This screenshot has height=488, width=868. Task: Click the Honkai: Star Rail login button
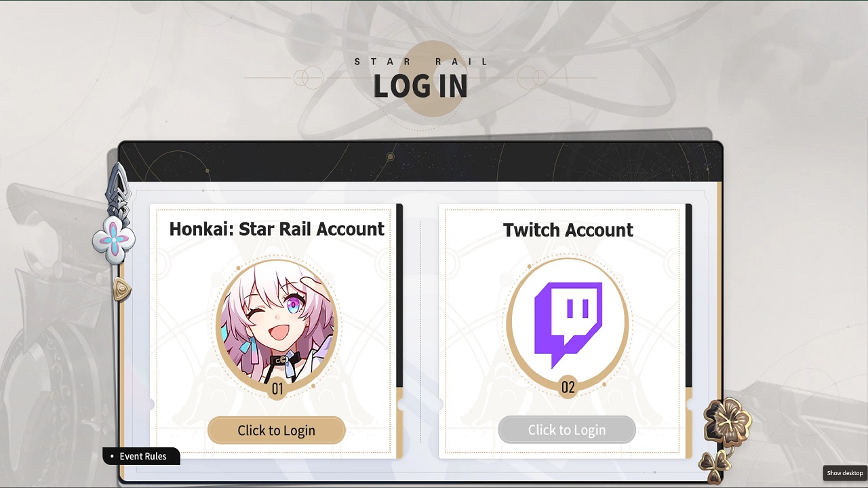277,430
